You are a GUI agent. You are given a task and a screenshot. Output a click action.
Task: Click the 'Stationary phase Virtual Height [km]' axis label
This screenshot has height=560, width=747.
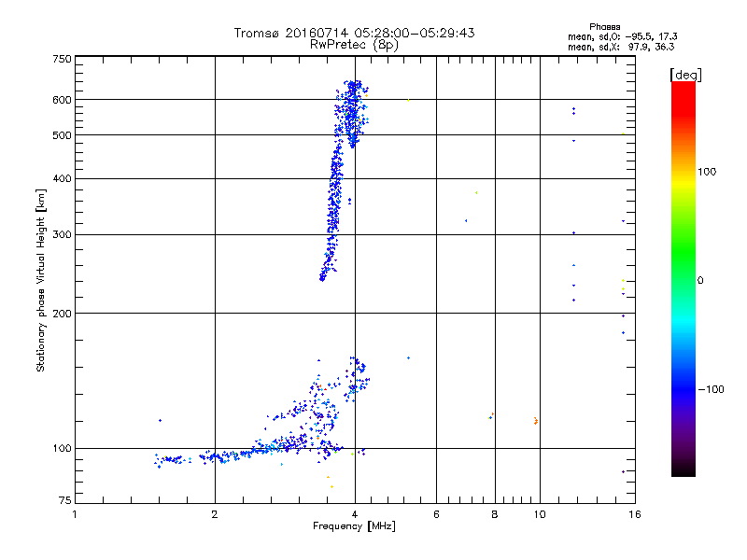click(41, 280)
